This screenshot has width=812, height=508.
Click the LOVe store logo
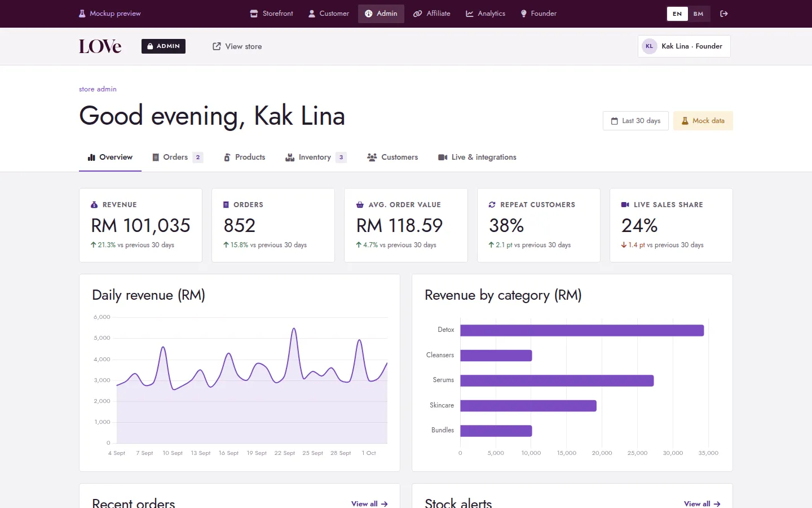point(100,46)
